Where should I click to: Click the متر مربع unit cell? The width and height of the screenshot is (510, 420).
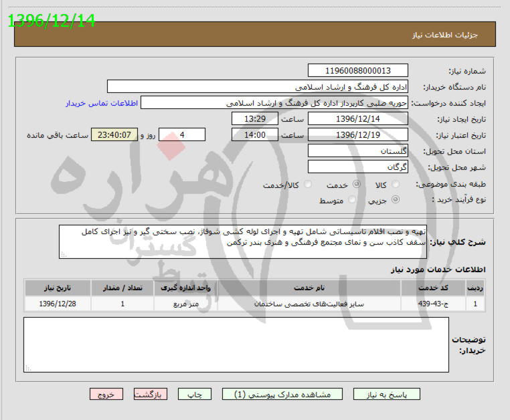click(185, 304)
